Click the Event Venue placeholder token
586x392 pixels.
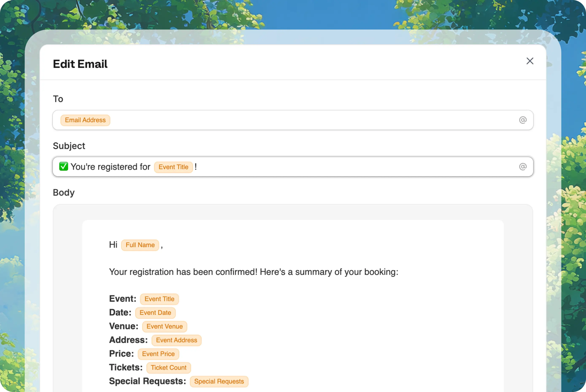164,327
